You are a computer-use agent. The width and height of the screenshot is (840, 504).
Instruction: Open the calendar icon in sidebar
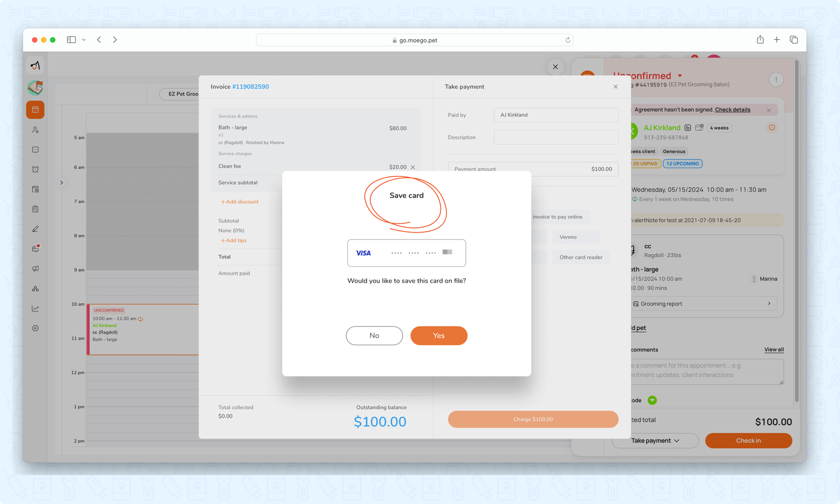(35, 110)
